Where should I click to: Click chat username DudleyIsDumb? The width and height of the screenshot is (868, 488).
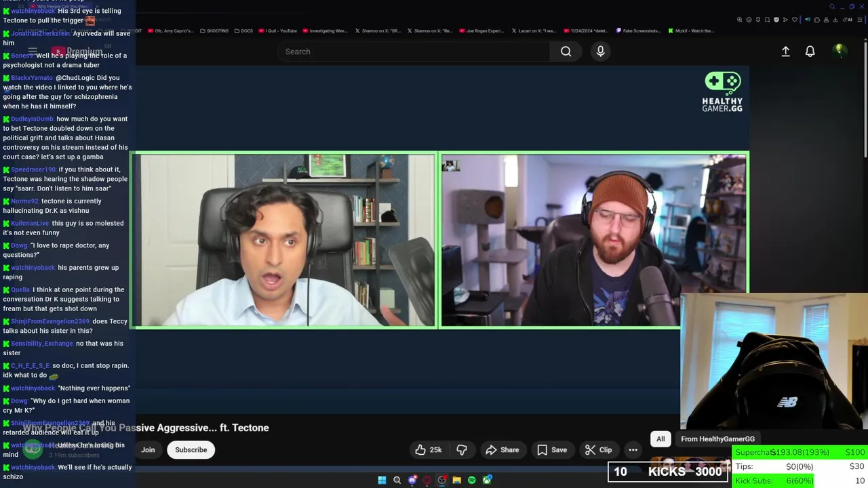(x=32, y=119)
